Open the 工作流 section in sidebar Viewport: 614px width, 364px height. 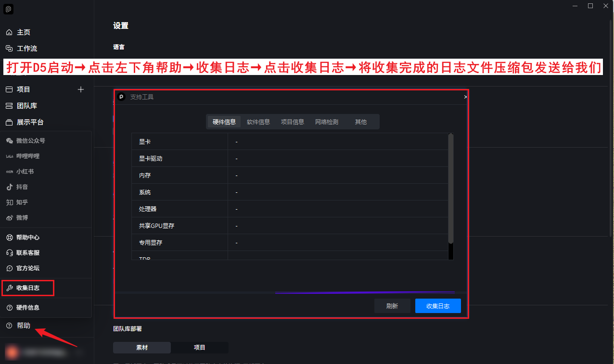point(26,49)
